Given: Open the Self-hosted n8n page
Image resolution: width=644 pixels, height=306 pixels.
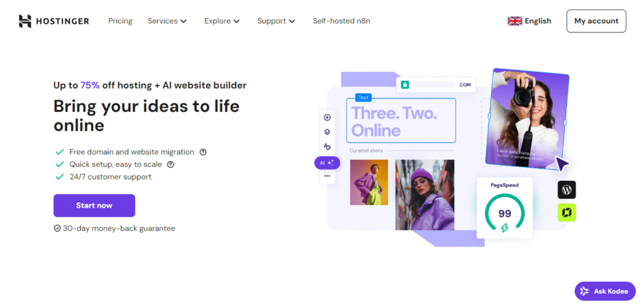Looking at the screenshot, I should [341, 21].
